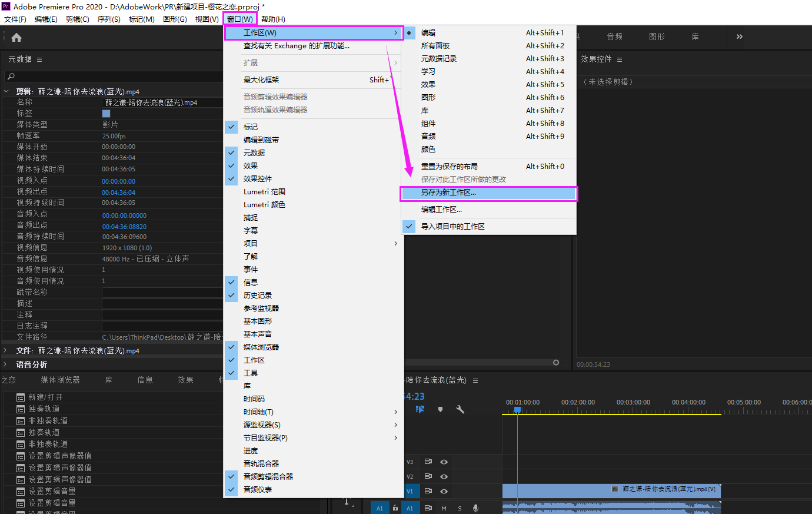Mute the A1 track with the M button
Screen dimensions: 812x514
coord(443,508)
